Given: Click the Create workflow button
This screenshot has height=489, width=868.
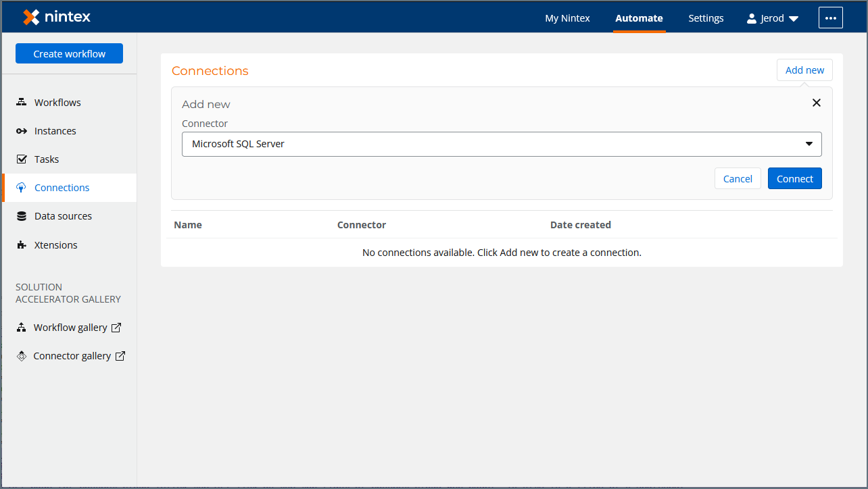Looking at the screenshot, I should pyautogui.click(x=69, y=53).
